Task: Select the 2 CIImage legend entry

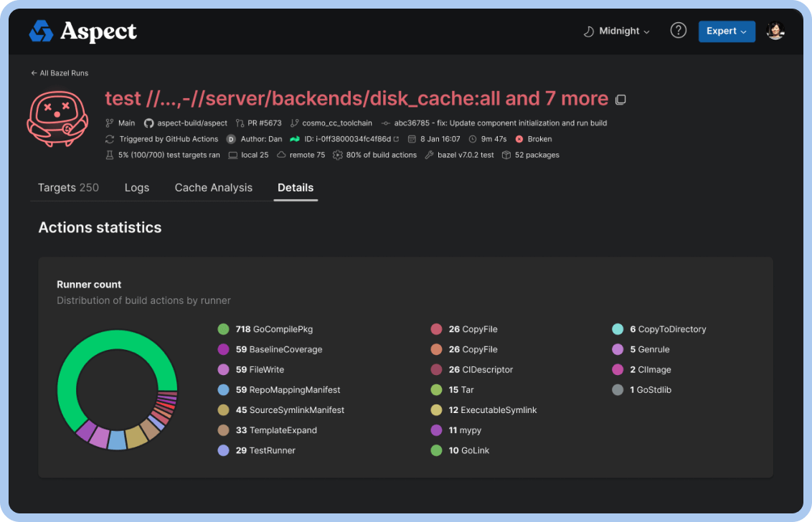Action: (641, 370)
